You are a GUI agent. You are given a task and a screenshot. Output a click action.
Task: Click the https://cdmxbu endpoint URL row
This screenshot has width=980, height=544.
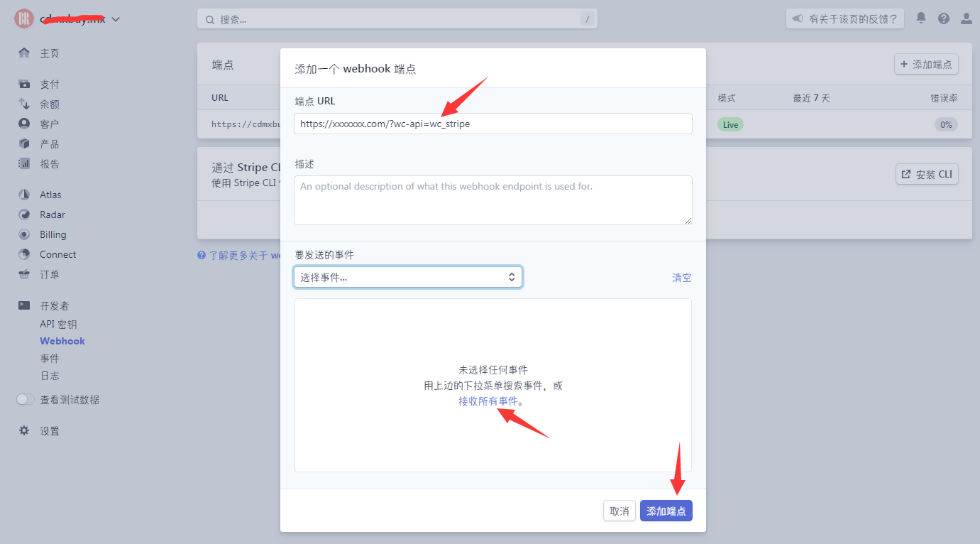point(246,124)
